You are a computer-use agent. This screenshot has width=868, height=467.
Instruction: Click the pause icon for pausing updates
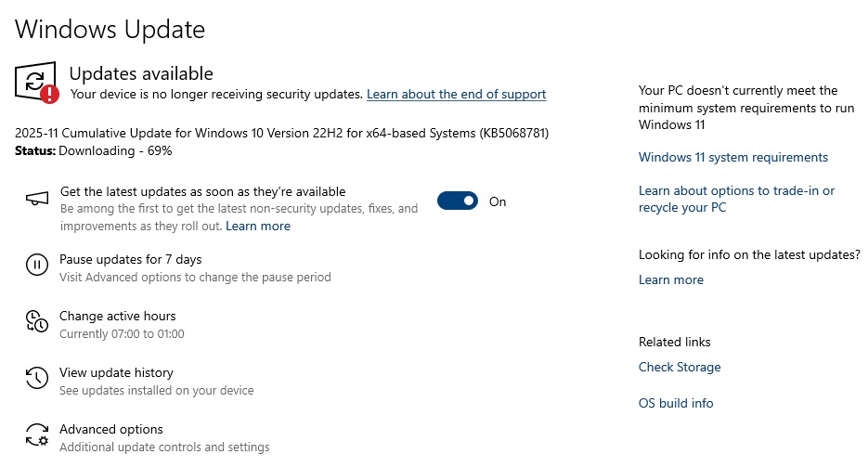pos(36,266)
